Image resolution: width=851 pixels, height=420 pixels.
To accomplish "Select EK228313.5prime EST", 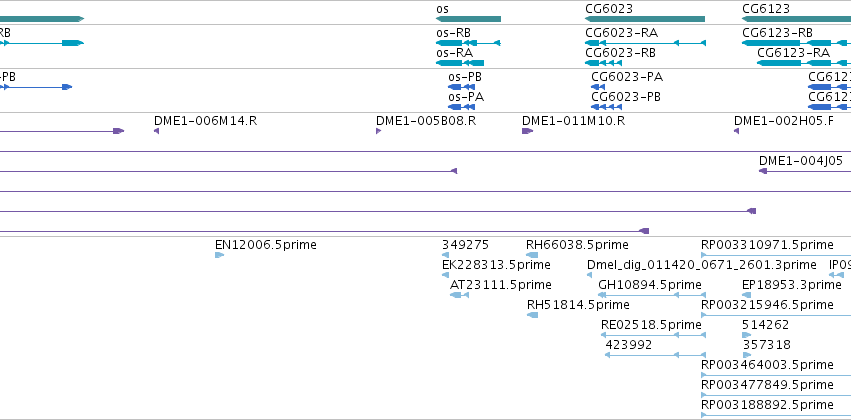I will click(x=446, y=275).
